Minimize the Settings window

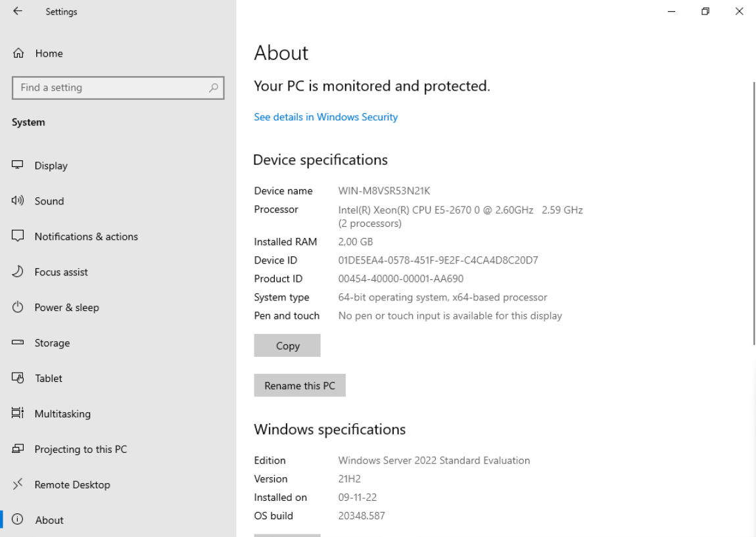click(671, 11)
